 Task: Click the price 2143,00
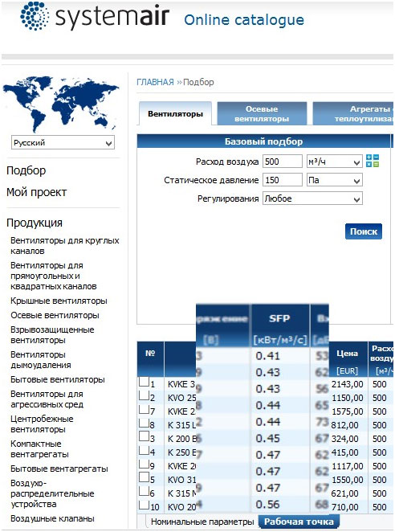coord(347,384)
